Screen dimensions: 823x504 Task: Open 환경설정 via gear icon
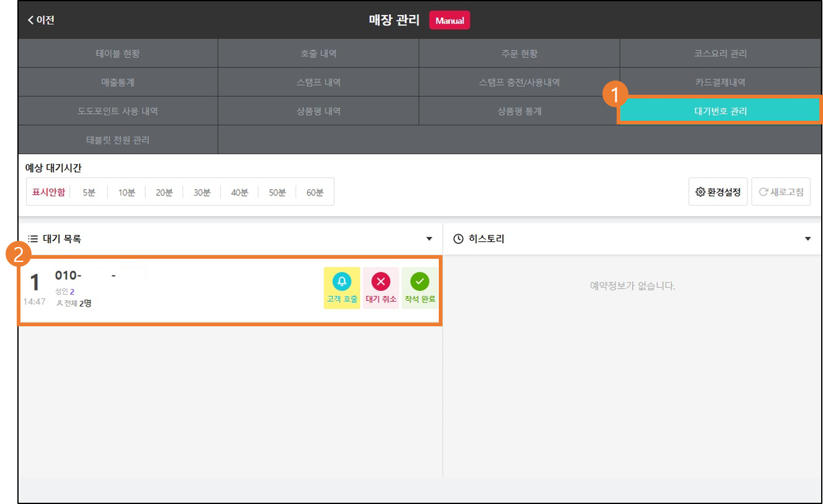click(700, 192)
